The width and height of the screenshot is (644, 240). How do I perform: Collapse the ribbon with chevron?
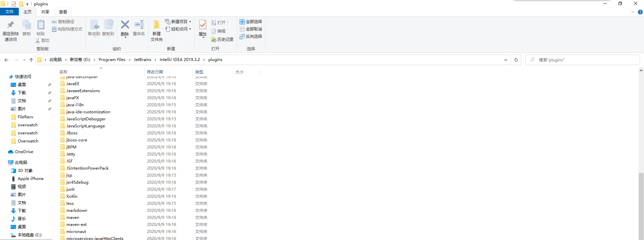pyautogui.click(x=633, y=12)
